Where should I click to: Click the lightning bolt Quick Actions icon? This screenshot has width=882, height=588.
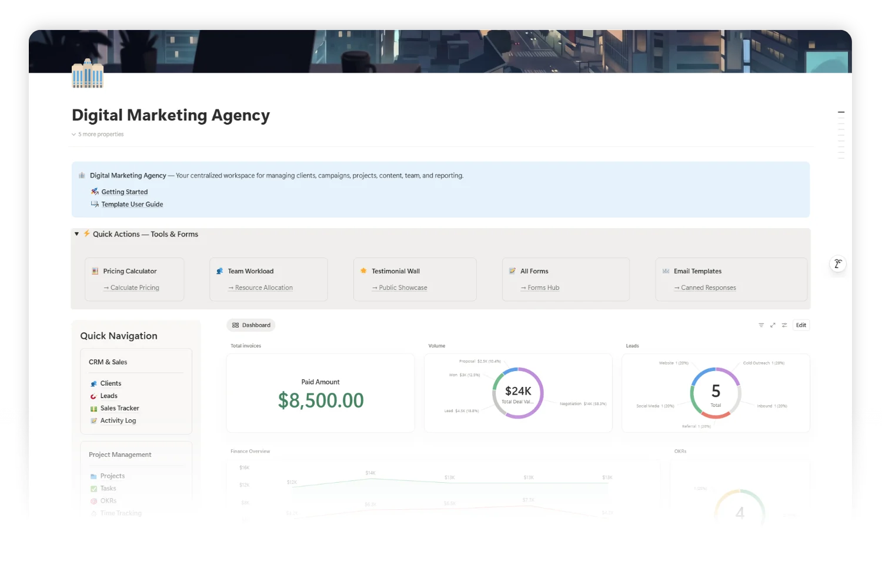pyautogui.click(x=86, y=233)
